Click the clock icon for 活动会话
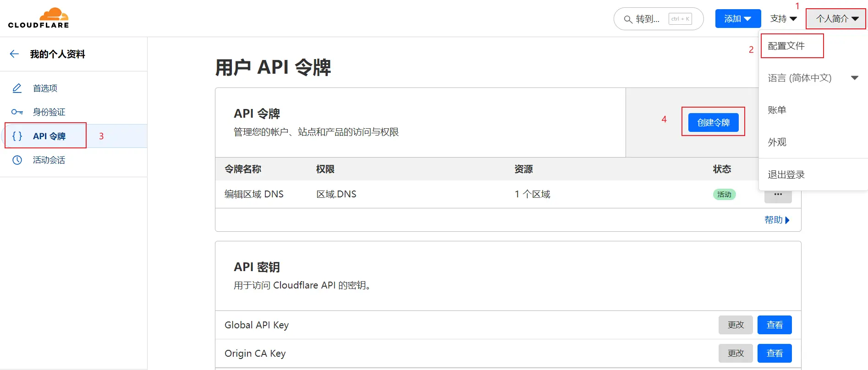Screen dimensions: 868x370 (x=17, y=160)
